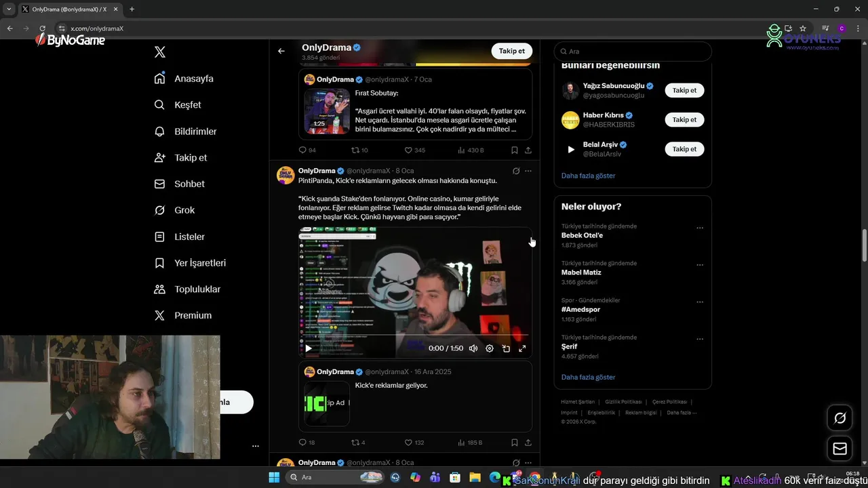This screenshot has height=488, width=868.
Task: Open Windows Start menu
Action: (x=274, y=477)
